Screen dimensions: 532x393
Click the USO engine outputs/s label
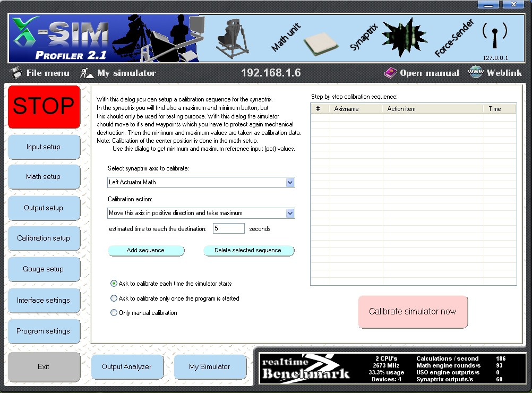coord(448,372)
